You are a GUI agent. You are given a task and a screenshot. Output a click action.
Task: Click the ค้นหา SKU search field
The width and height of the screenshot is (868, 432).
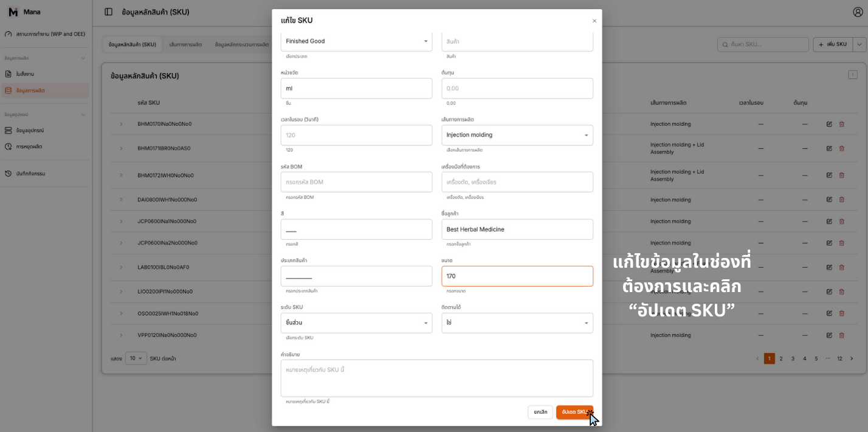pyautogui.click(x=763, y=44)
